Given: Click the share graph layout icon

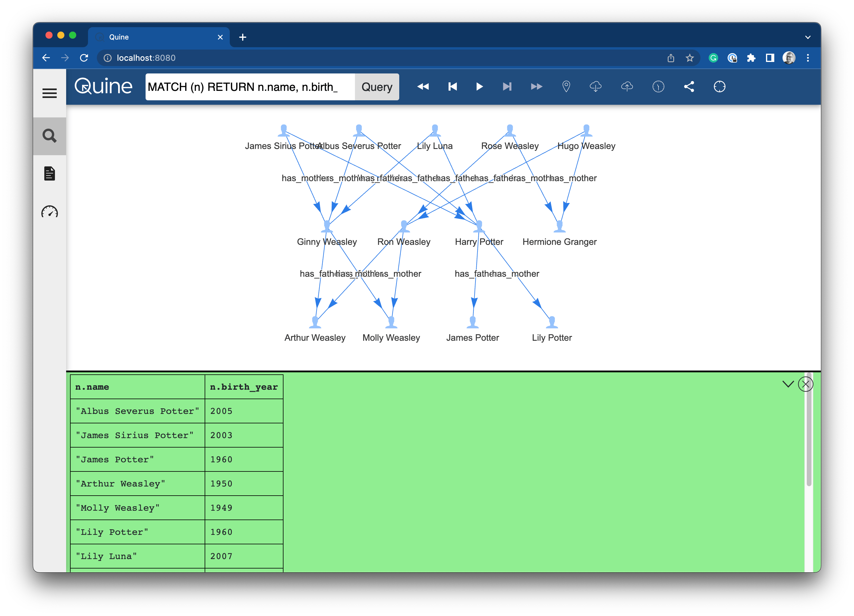Looking at the screenshot, I should (x=689, y=87).
